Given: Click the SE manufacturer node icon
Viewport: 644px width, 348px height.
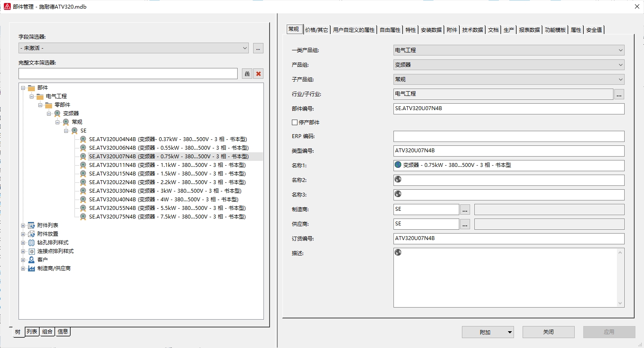Looking at the screenshot, I should click(74, 131).
